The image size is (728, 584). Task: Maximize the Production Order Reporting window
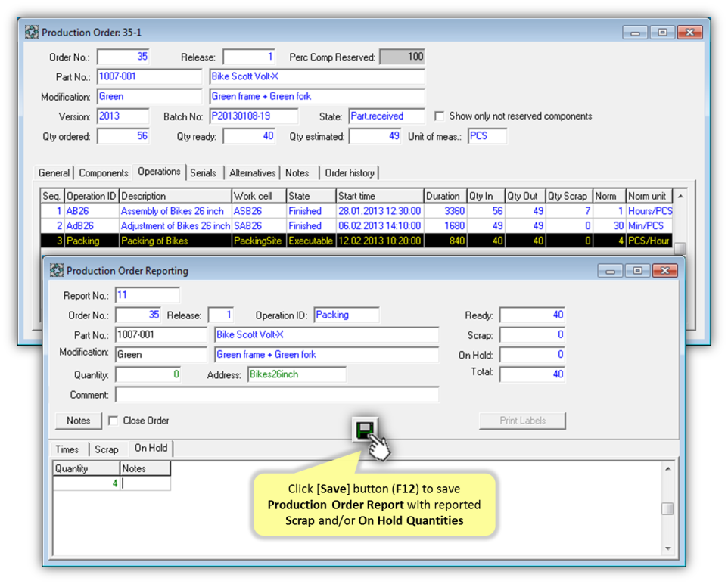[x=637, y=271]
